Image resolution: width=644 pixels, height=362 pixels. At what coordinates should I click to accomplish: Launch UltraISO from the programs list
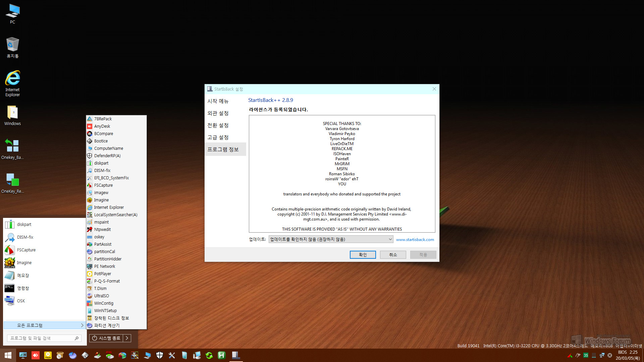tap(116, 296)
